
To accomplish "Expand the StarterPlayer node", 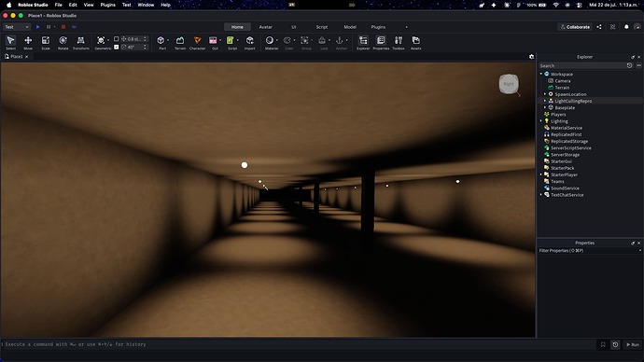I will [541, 174].
